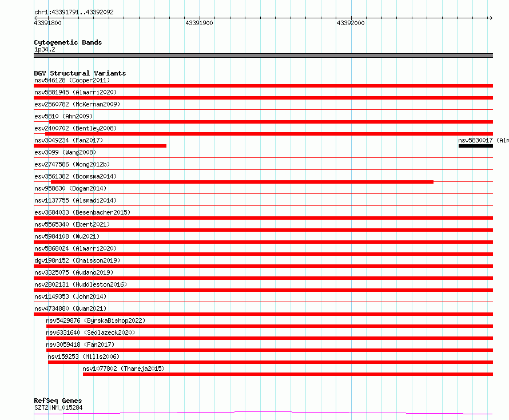Open variant nsv5868024 (Almarri2020)
The height and width of the screenshot is (420, 509).
pyautogui.click(x=75, y=248)
